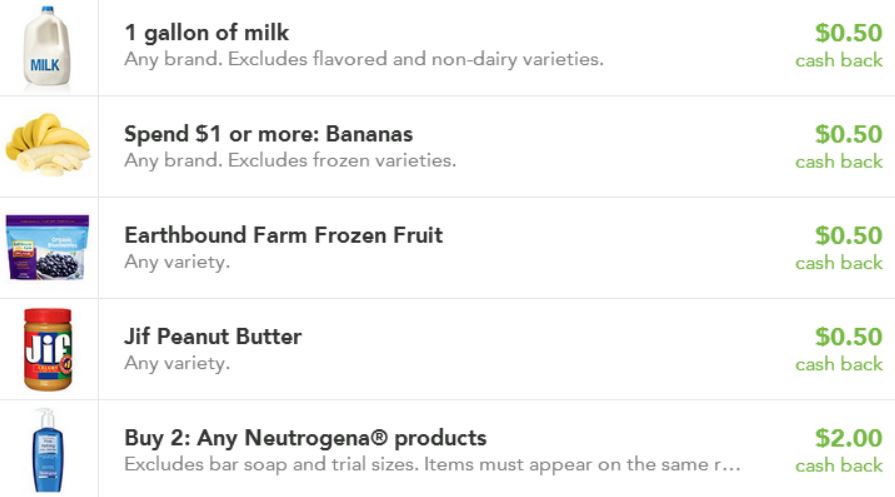Open the Earthbound Farm Frozen Fruit offer

click(283, 235)
